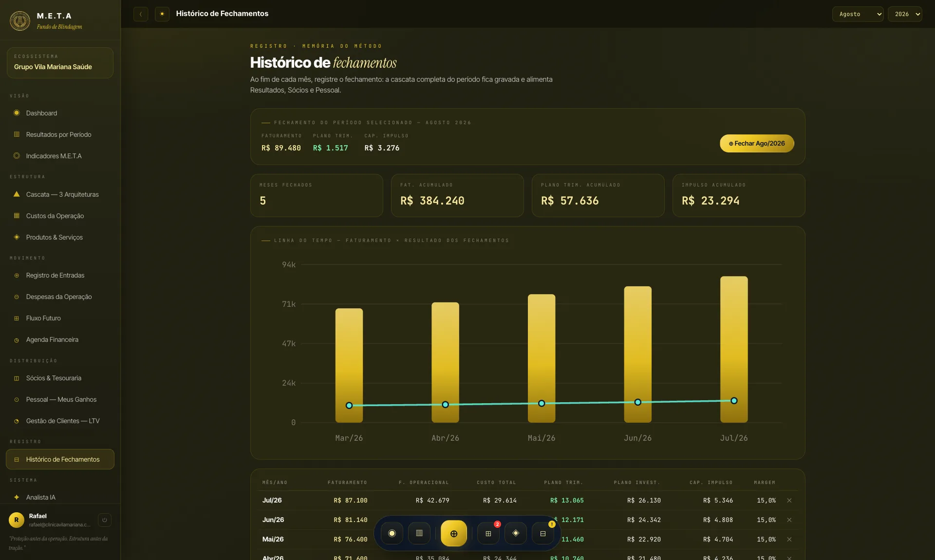Viewport: 935px width, 560px height.
Task: Open Agenda Financeira
Action: click(x=60, y=339)
